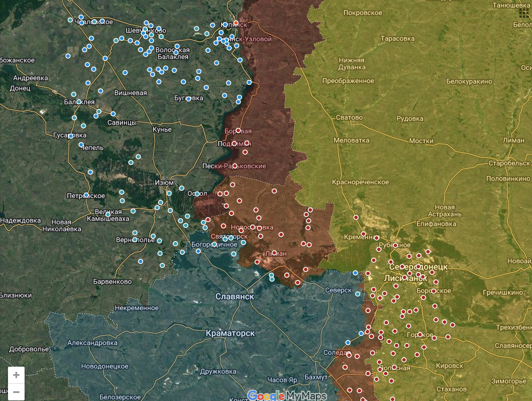Viewport: 532px width, 401px height.
Task: Zoom out using the minus button
Action: [x=16, y=392]
